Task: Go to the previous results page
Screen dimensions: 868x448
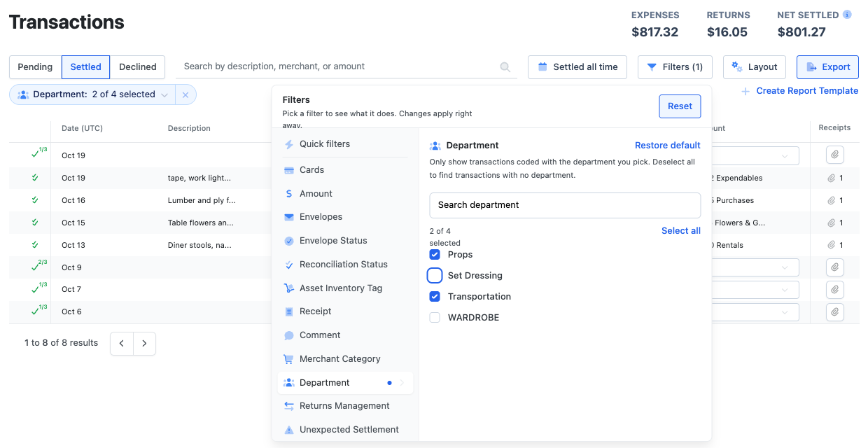Action: click(122, 344)
